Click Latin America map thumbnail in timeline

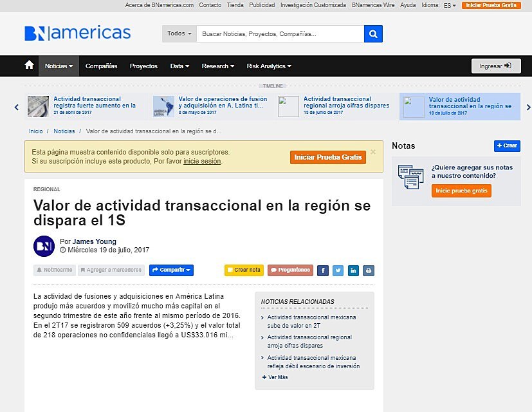point(163,107)
